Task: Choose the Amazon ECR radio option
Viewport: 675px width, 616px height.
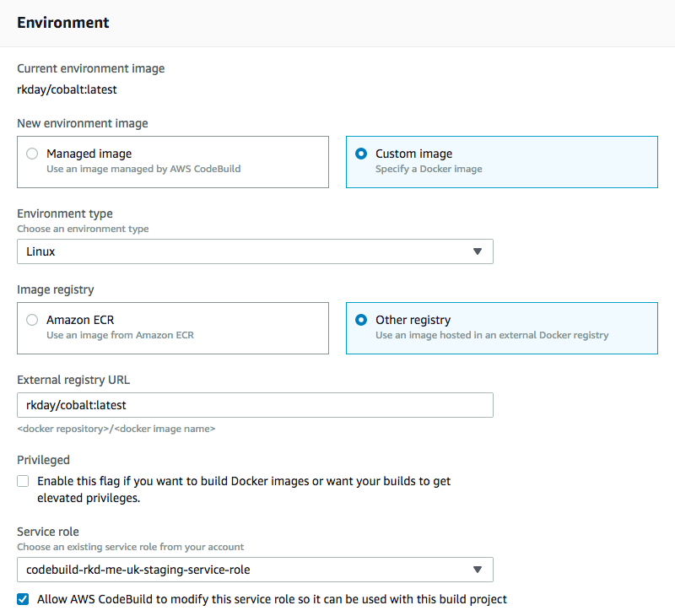Action: coord(32,320)
